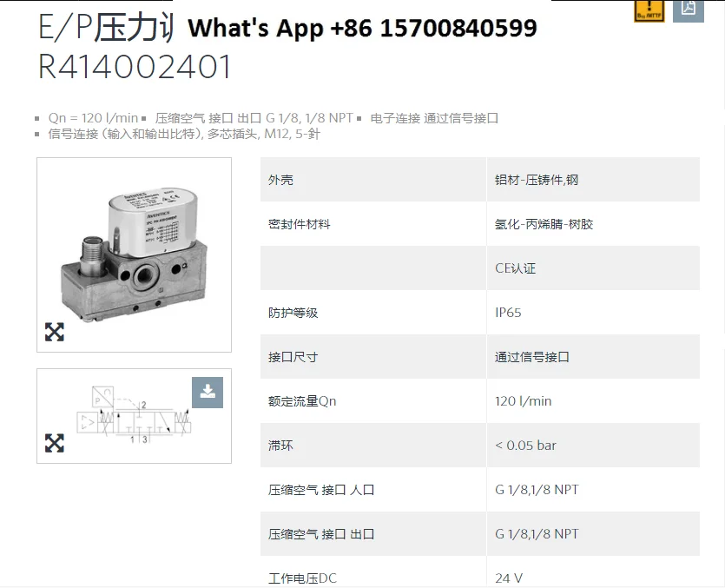This screenshot has width=725, height=588.
Task: Click the E/P压力 page title text
Action: pyautogui.click(x=106, y=27)
